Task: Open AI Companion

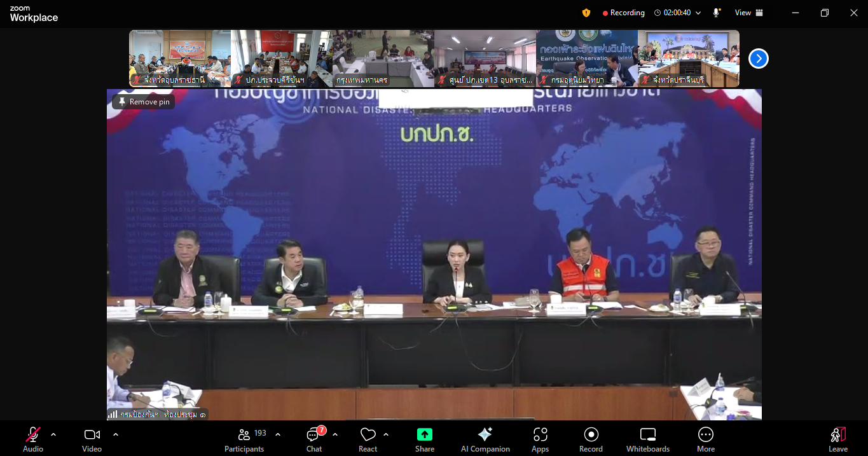Action: [x=485, y=438]
